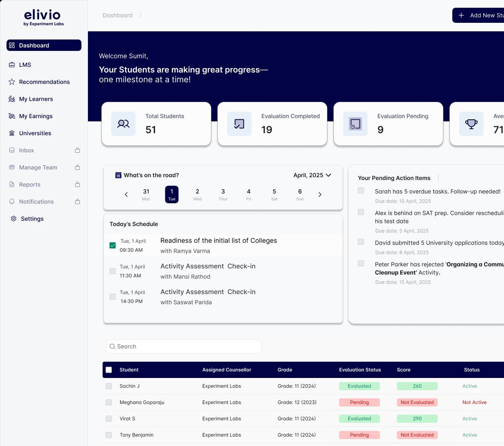
Task: Open My Learners from the sidebar
Action: point(36,99)
